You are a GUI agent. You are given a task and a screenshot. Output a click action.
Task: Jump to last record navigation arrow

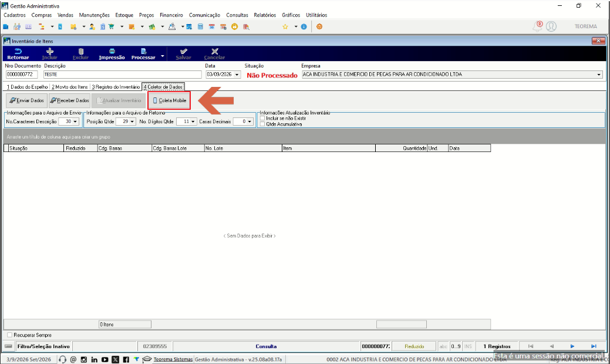tap(594, 346)
